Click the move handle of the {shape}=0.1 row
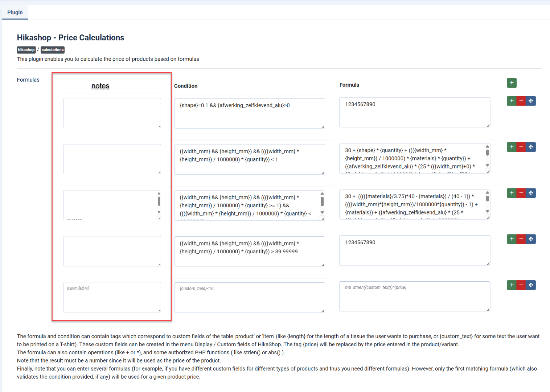The image size is (550, 392). click(x=531, y=101)
